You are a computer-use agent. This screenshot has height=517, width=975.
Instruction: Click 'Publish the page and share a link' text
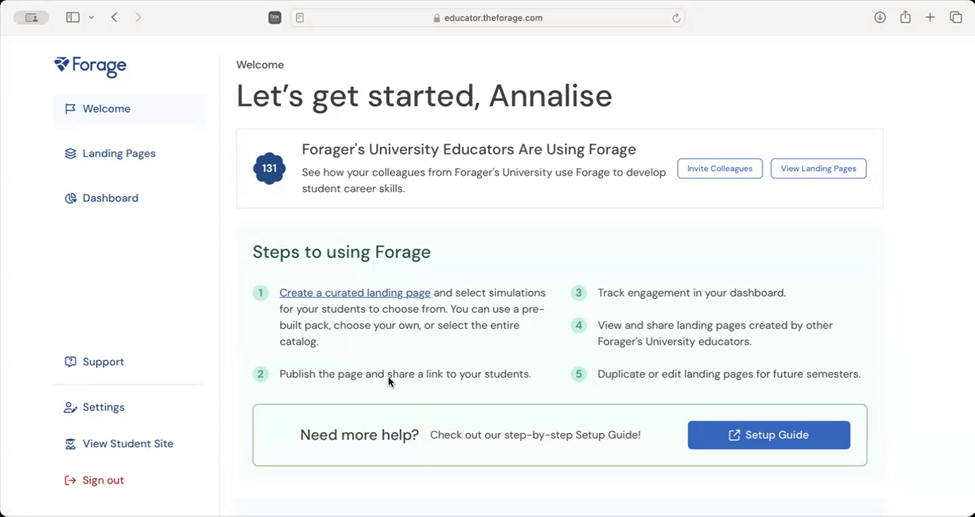coord(405,375)
